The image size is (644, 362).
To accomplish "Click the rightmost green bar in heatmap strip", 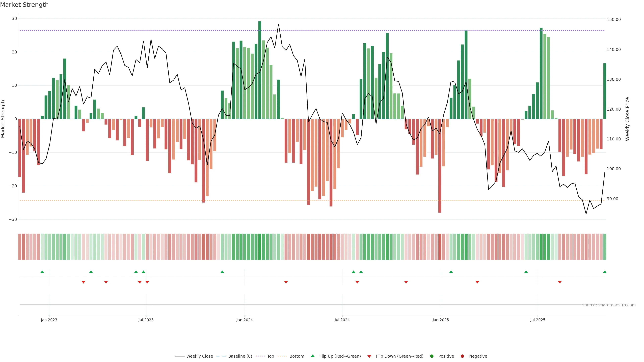I will pyautogui.click(x=604, y=247).
